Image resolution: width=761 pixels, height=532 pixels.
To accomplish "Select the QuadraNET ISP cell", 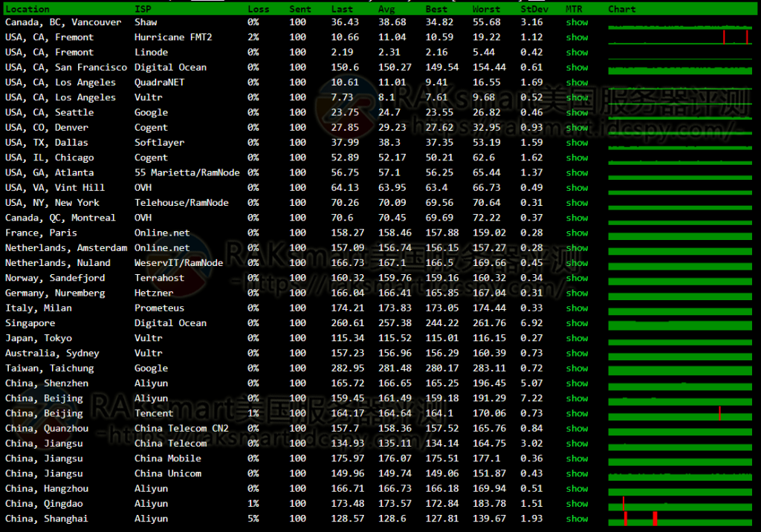I will [159, 82].
